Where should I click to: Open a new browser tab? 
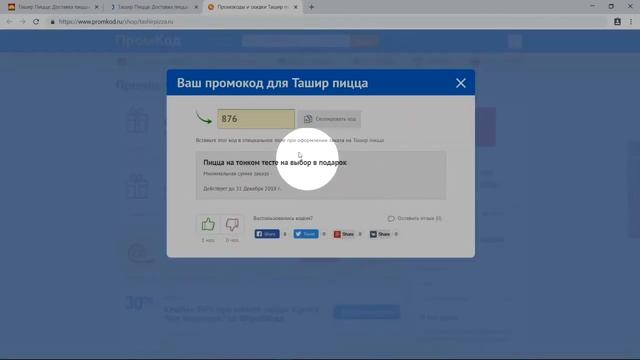(311, 7)
